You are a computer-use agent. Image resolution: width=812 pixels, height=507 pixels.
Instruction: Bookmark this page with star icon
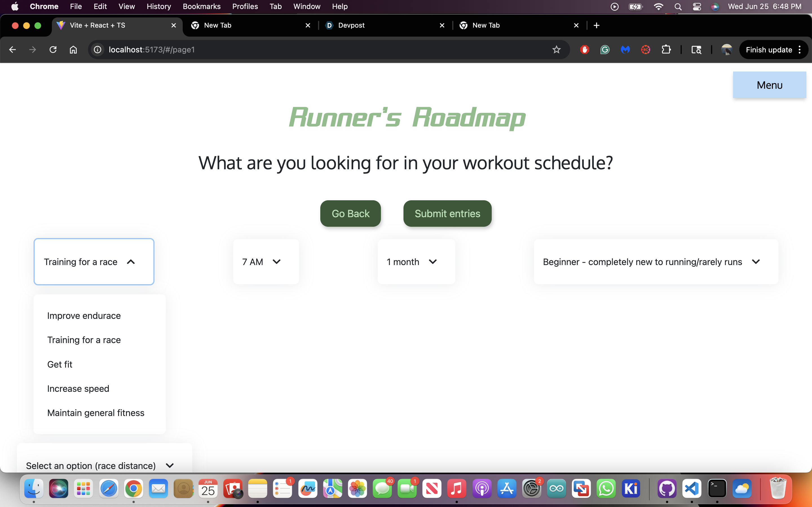pyautogui.click(x=556, y=50)
